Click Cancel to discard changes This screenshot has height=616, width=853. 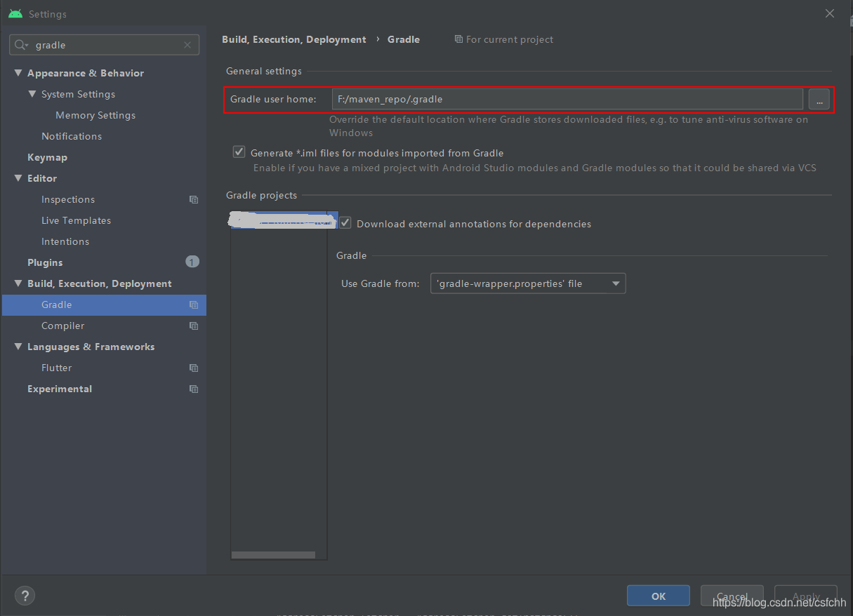point(732,596)
